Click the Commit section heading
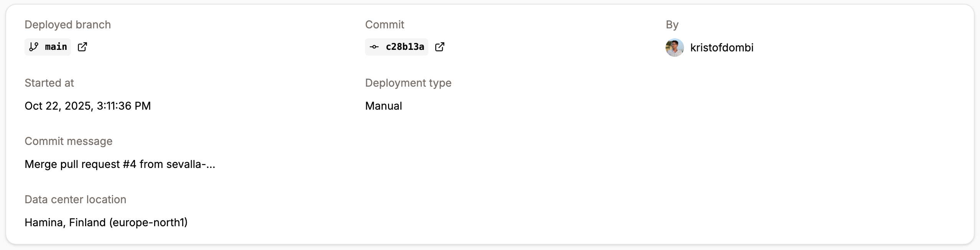Viewport: 980px width, 250px height. click(384, 25)
